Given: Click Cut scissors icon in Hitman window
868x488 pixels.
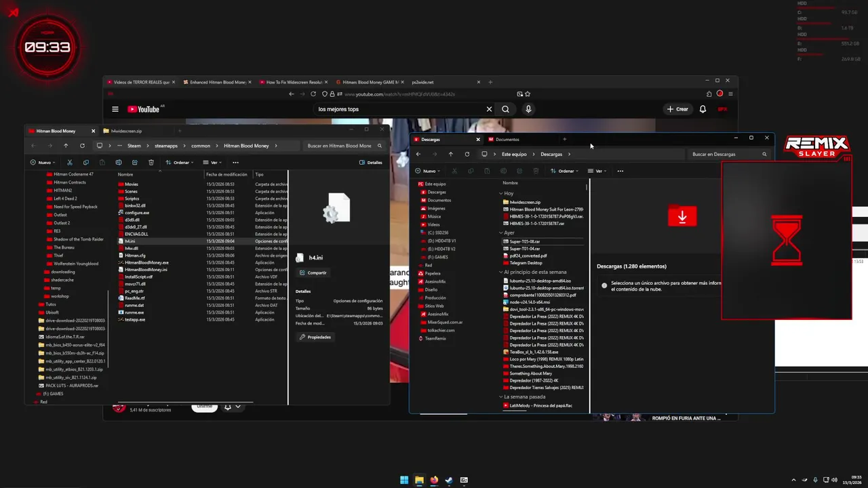Looking at the screenshot, I should pyautogui.click(x=69, y=163).
